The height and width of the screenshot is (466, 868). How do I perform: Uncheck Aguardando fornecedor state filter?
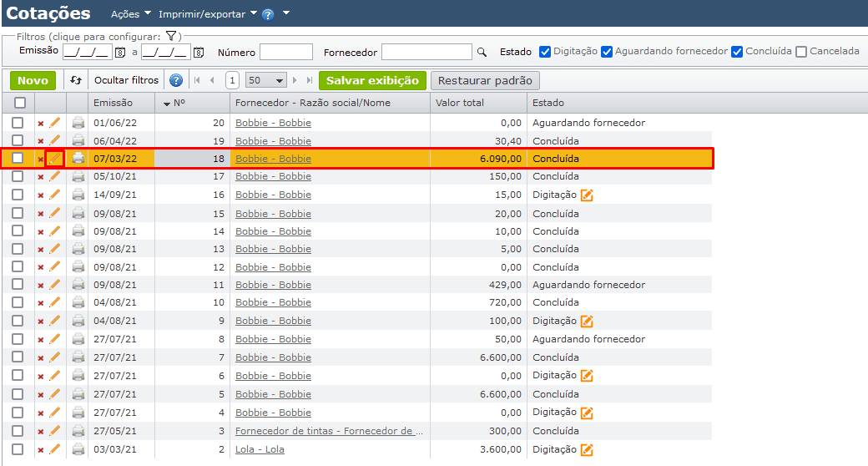coord(607,52)
